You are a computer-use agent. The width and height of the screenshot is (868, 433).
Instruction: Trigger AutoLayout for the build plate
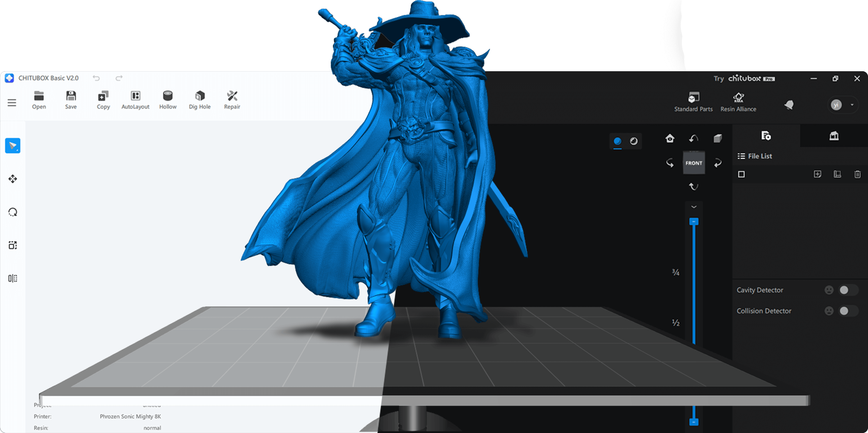135,100
